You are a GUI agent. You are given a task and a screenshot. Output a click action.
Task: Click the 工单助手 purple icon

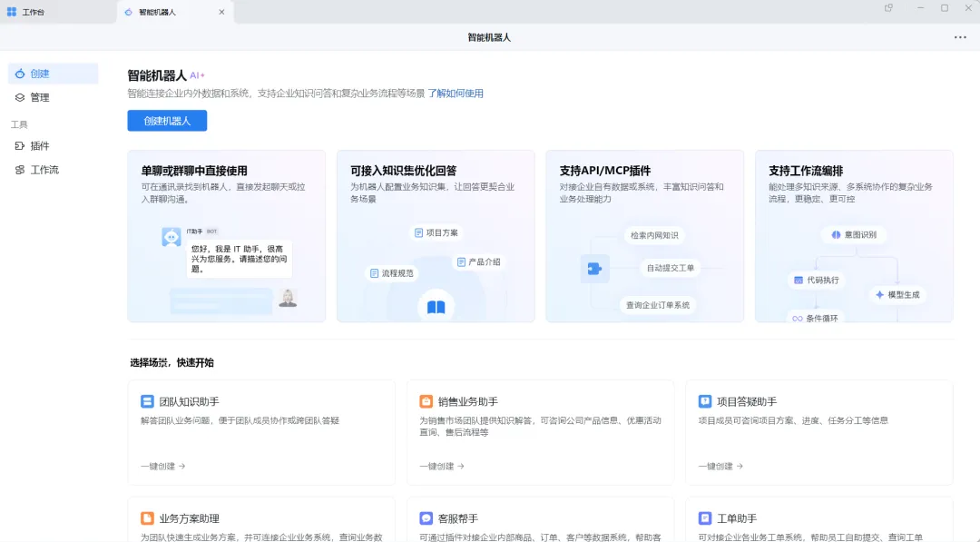705,518
